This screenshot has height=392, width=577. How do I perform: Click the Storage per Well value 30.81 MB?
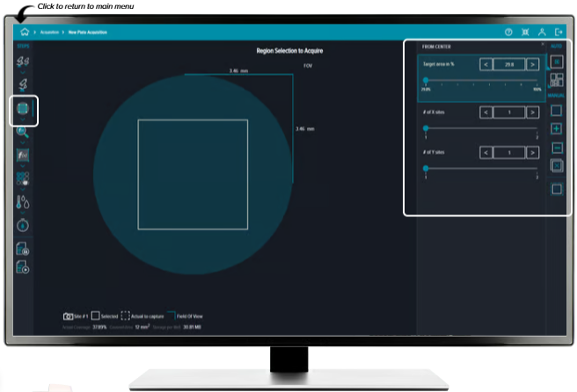192,327
